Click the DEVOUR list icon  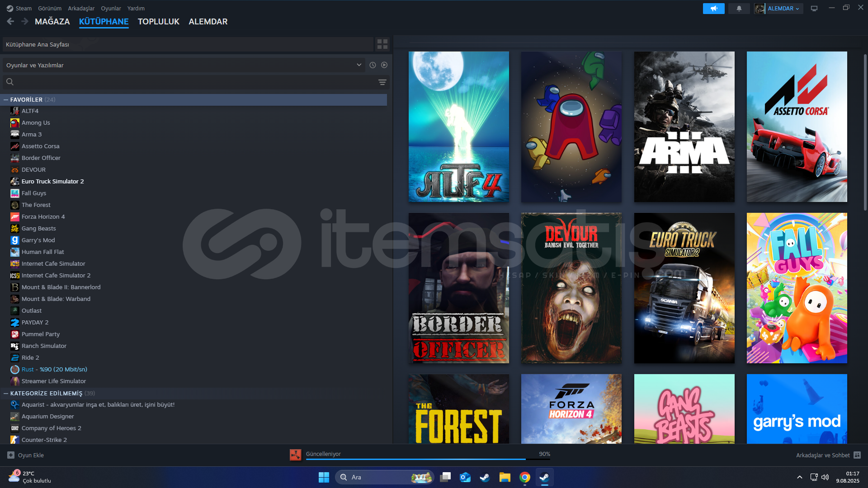click(15, 170)
